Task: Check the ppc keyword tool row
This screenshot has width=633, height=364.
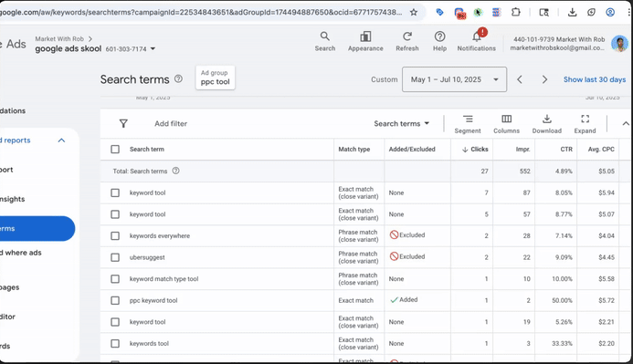Action: click(x=115, y=300)
